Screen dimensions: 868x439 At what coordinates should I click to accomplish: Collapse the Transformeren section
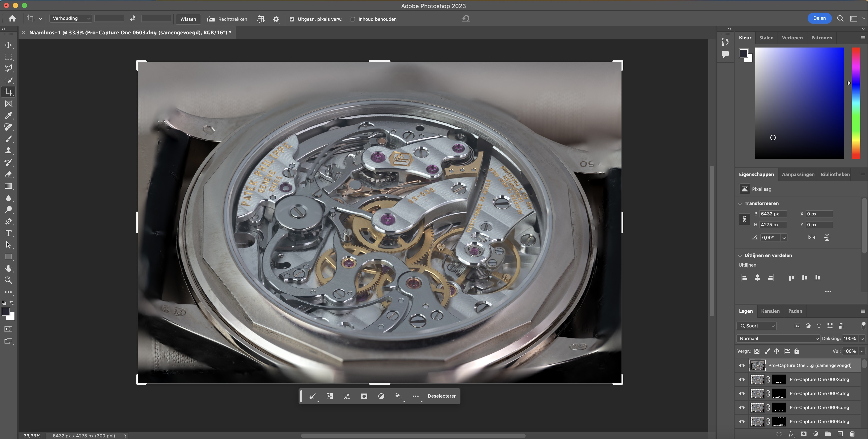tap(740, 204)
